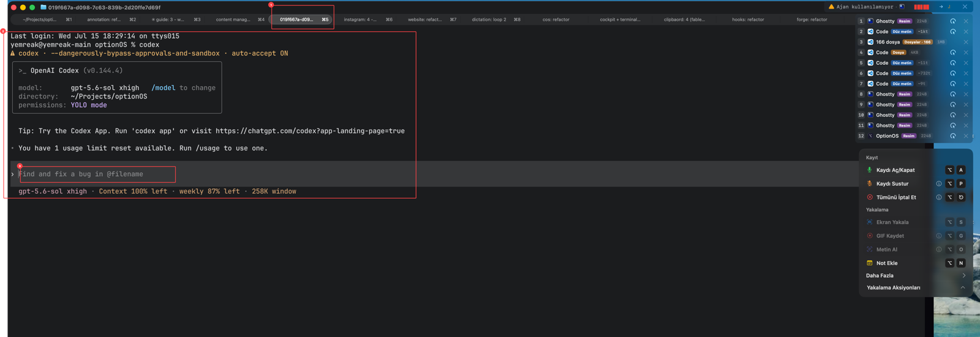Remove the 166 dosya item with its X

(x=966, y=42)
